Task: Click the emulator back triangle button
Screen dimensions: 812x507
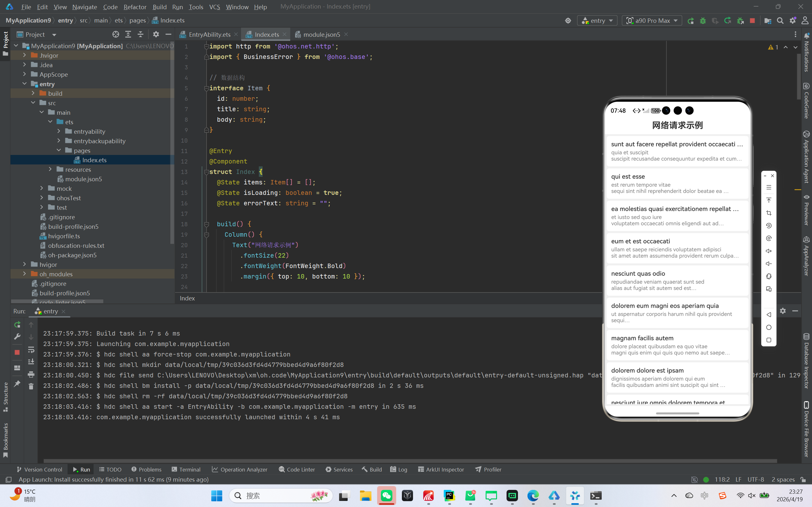Action: point(769,315)
